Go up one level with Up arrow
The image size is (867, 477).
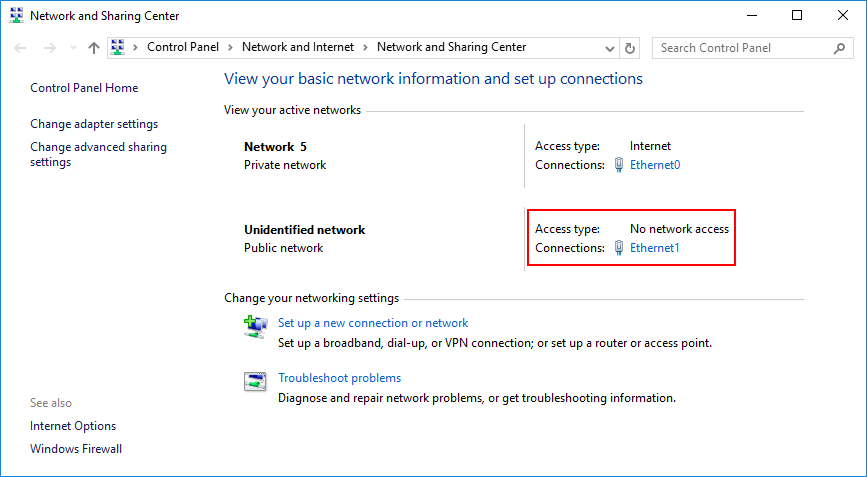(93, 47)
